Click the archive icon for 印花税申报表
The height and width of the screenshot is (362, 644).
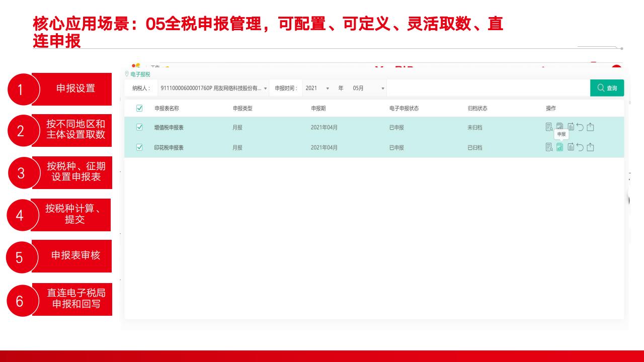click(571, 147)
